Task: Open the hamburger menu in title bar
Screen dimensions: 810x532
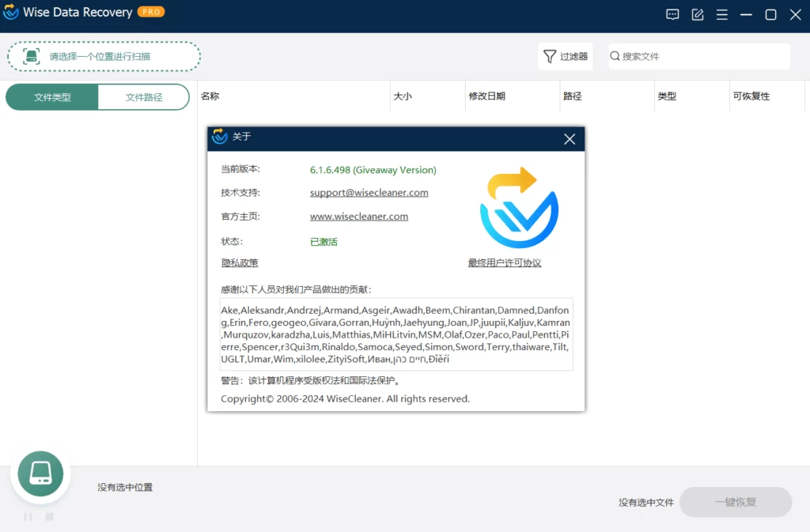Action: 721,14
